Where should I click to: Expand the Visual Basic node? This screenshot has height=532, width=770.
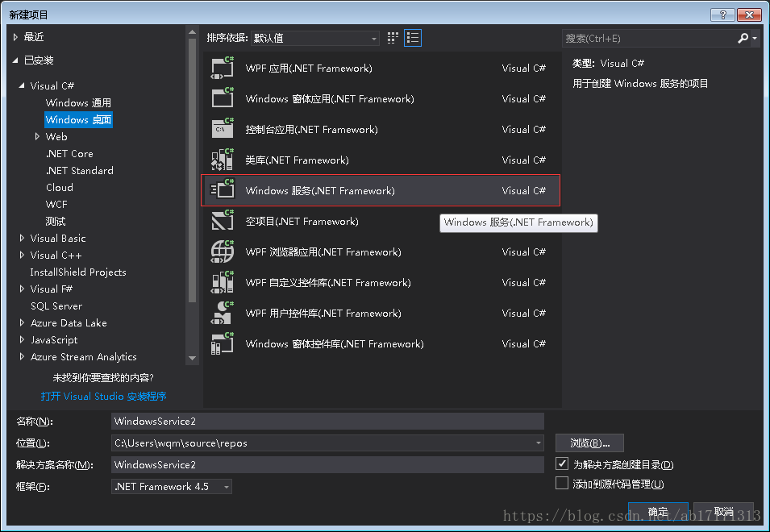pyautogui.click(x=22, y=238)
